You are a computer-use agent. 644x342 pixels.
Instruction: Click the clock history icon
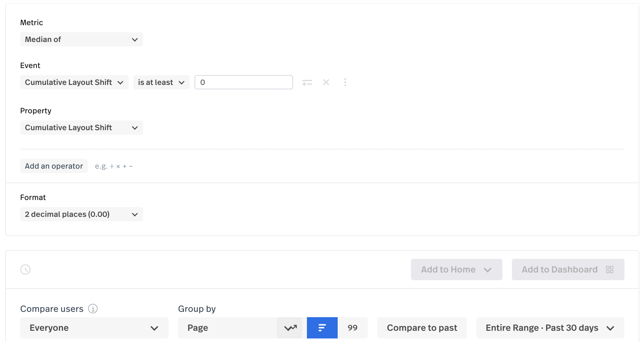[x=25, y=270]
